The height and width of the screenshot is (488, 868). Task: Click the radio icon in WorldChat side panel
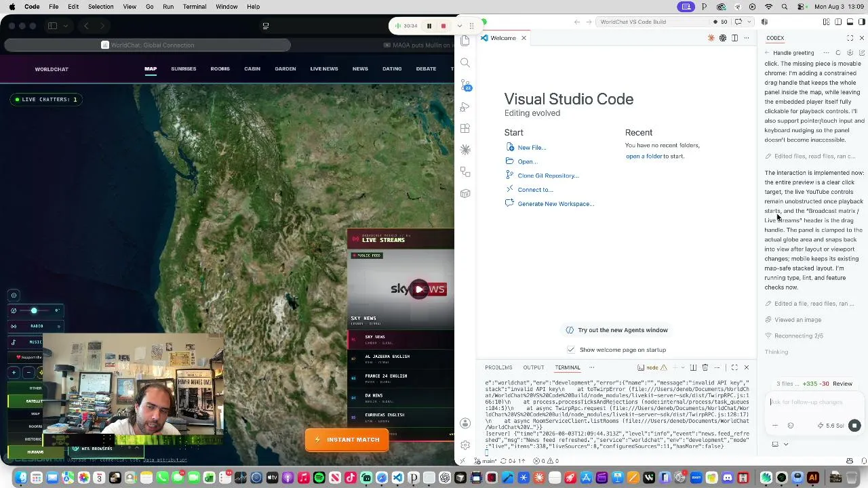coord(14,326)
